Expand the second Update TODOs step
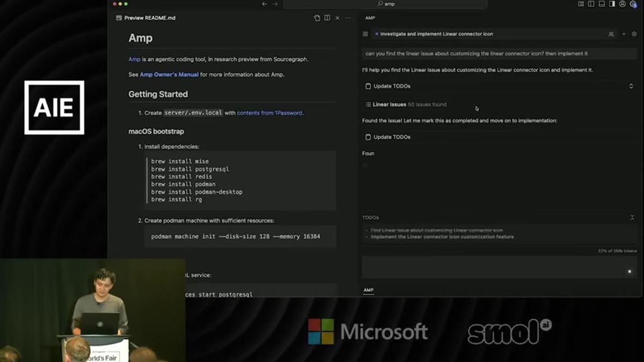The height and width of the screenshot is (362, 644). pos(392,137)
